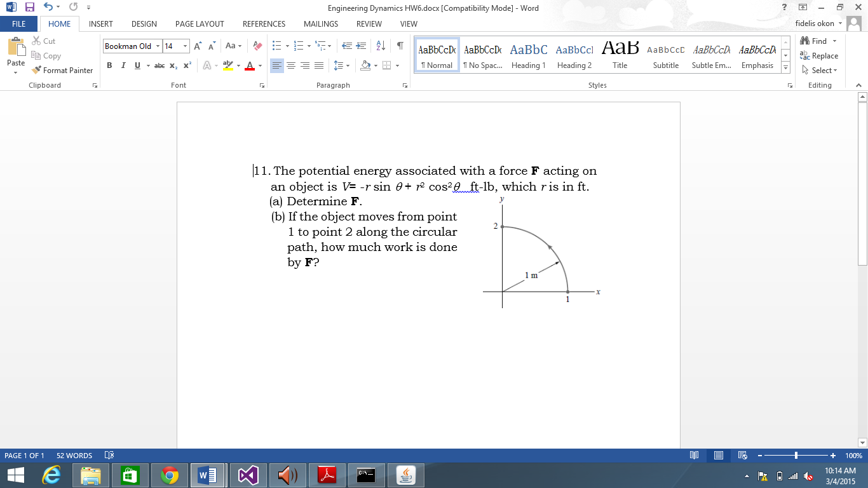Launch Google Chrome from the taskbar
The width and height of the screenshot is (868, 488).
(x=169, y=475)
